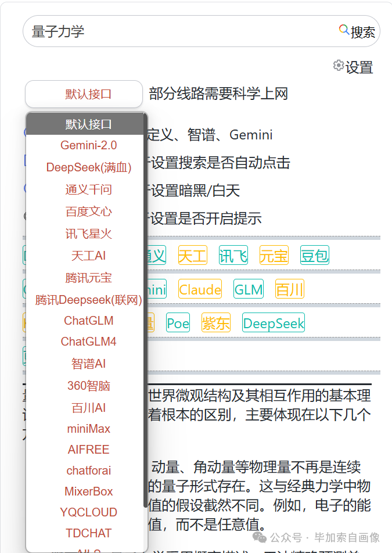Select 百川AI in dropdown
The image size is (392, 553).
(88, 408)
